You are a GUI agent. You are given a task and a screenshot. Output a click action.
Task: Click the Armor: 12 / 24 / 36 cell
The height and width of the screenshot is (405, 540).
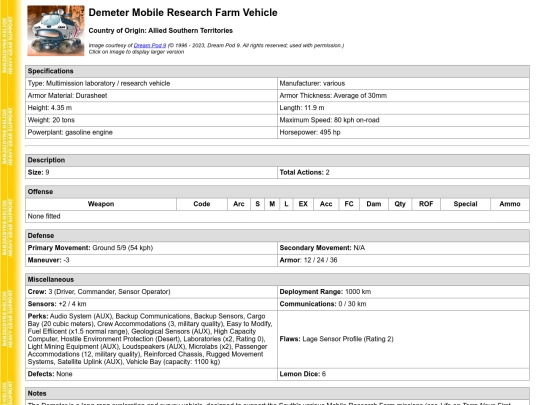coord(403,260)
